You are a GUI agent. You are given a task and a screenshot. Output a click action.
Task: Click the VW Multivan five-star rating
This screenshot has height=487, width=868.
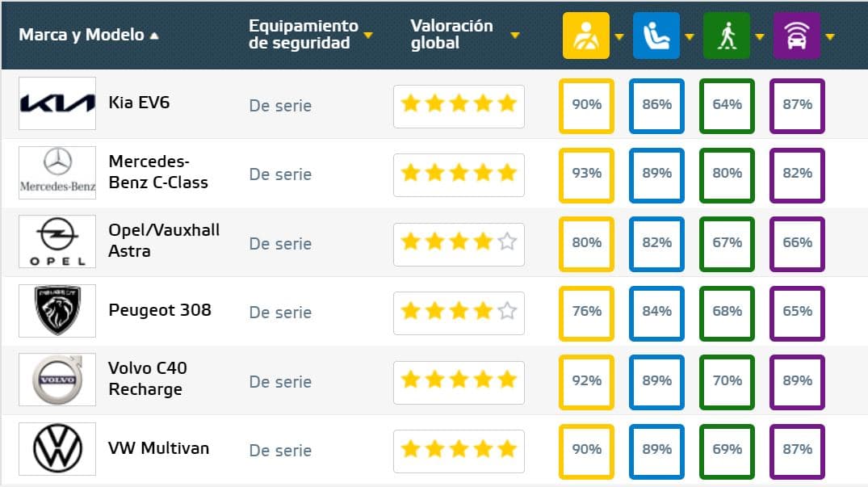459,449
